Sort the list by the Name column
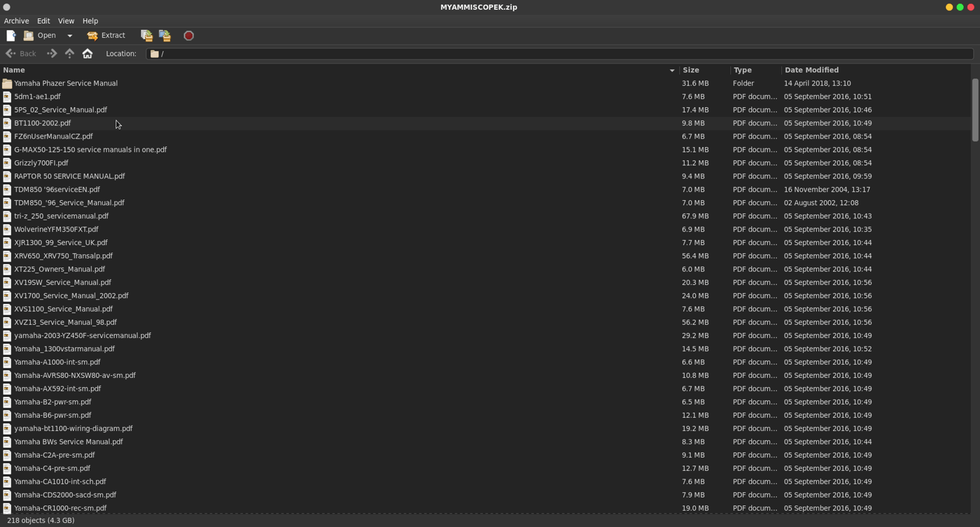980x527 pixels. pyautogui.click(x=340, y=70)
